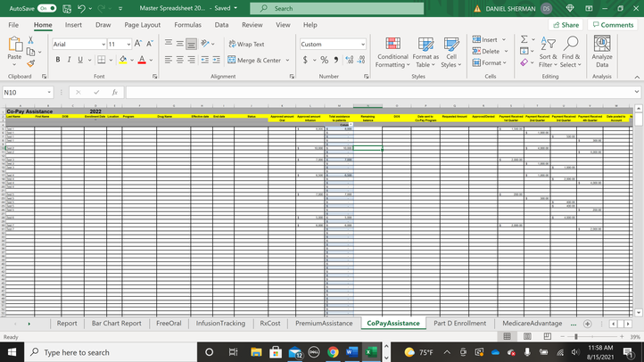This screenshot has height=362, width=644.
Task: Switch to Report sheet tab
Action: 67,324
